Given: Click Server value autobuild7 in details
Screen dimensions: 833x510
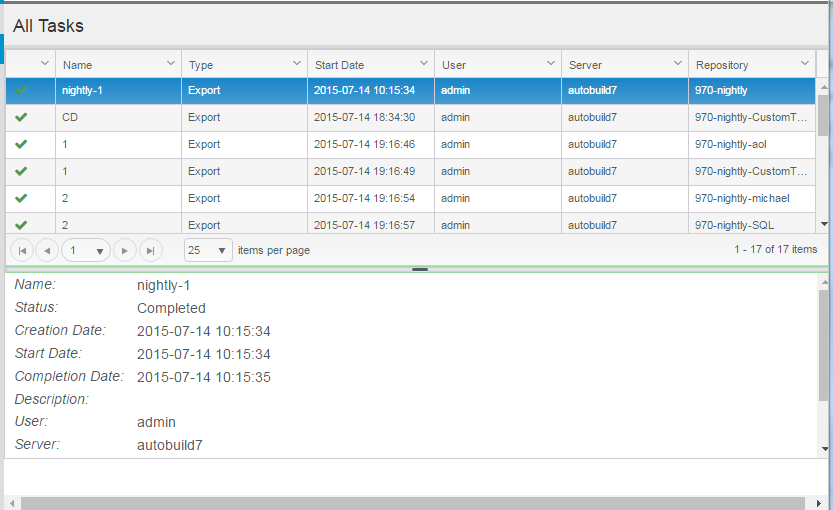Looking at the screenshot, I should pyautogui.click(x=169, y=445).
